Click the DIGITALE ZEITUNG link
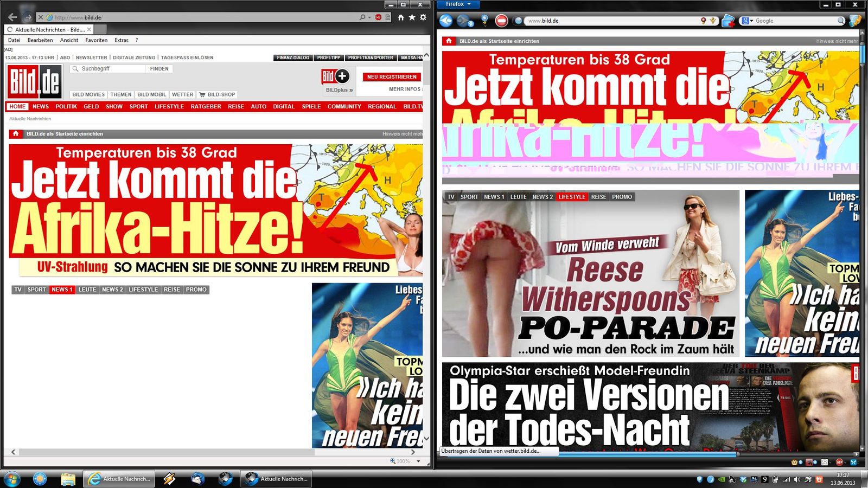 (134, 57)
